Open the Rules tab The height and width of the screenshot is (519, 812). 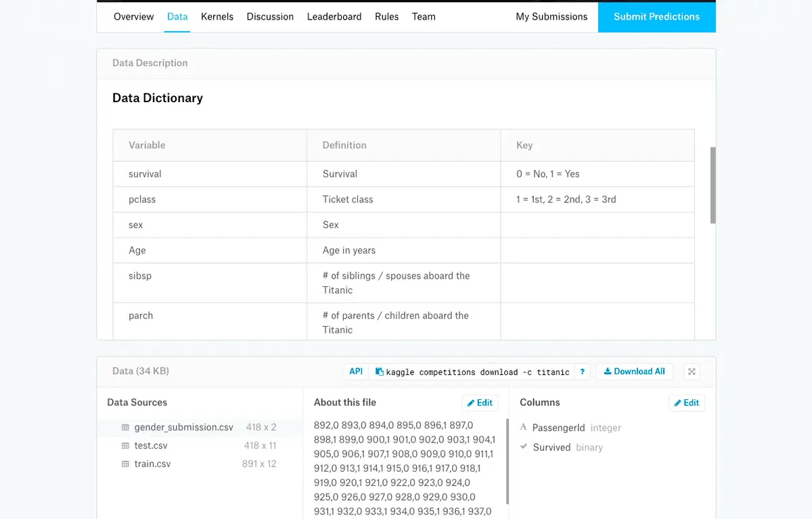pos(386,16)
